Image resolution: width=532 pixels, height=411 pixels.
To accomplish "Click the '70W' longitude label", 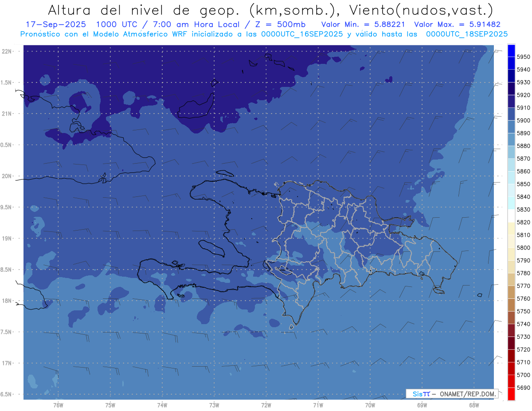I will tap(370, 405).
